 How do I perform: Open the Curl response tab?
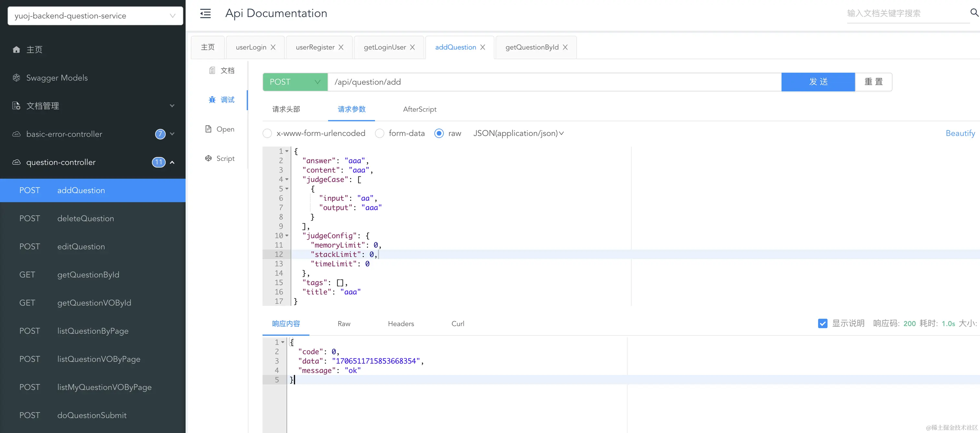click(x=458, y=324)
